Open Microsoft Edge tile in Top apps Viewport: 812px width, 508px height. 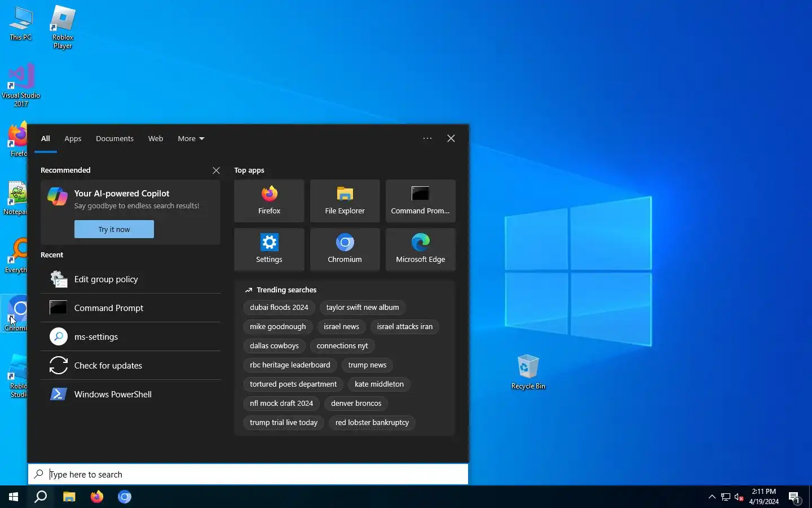(x=420, y=249)
